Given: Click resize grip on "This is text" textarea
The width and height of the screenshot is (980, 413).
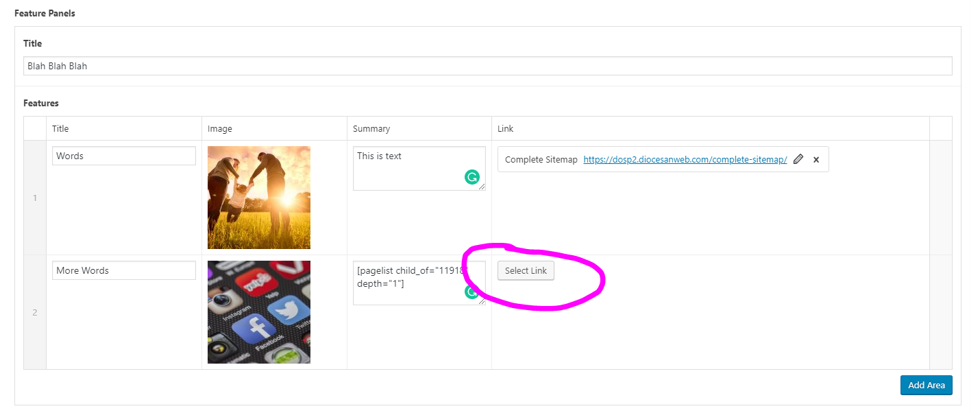Looking at the screenshot, I should [x=482, y=187].
